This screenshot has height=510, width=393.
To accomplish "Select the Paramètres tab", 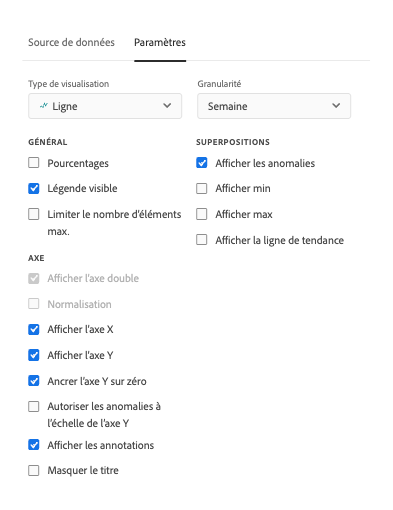I will (x=160, y=42).
